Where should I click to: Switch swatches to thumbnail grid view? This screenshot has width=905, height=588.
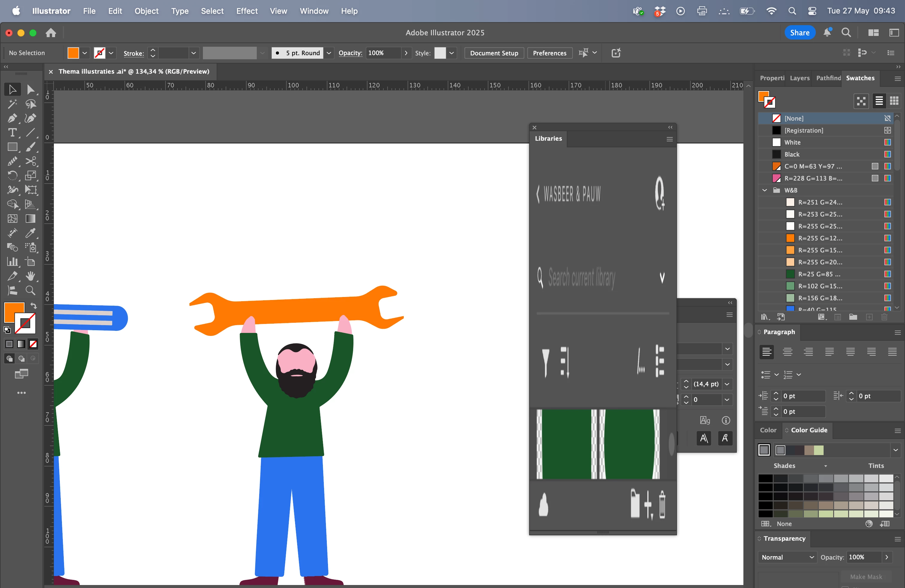[x=894, y=101]
